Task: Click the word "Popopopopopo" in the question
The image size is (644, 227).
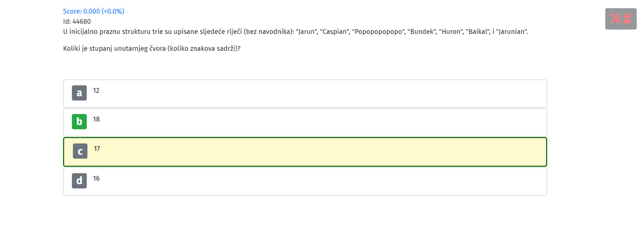Action: point(379,32)
